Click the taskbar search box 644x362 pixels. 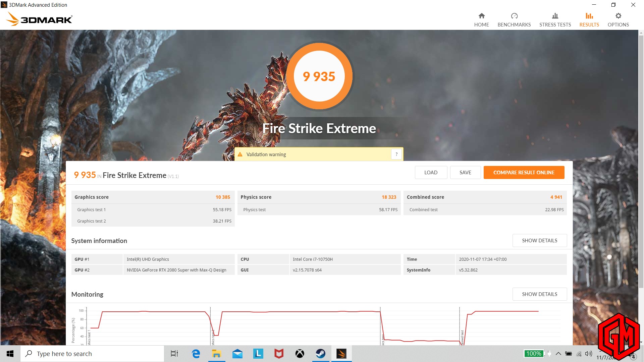tap(92, 354)
